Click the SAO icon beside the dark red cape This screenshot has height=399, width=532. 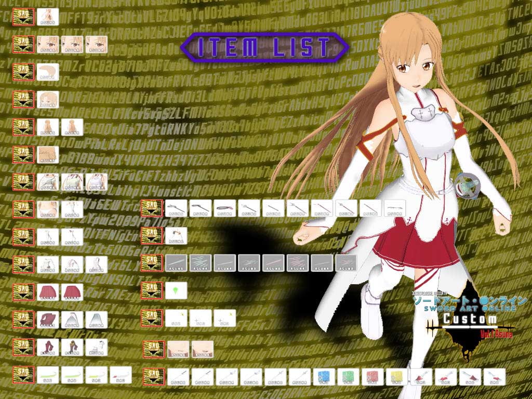tap(23, 320)
